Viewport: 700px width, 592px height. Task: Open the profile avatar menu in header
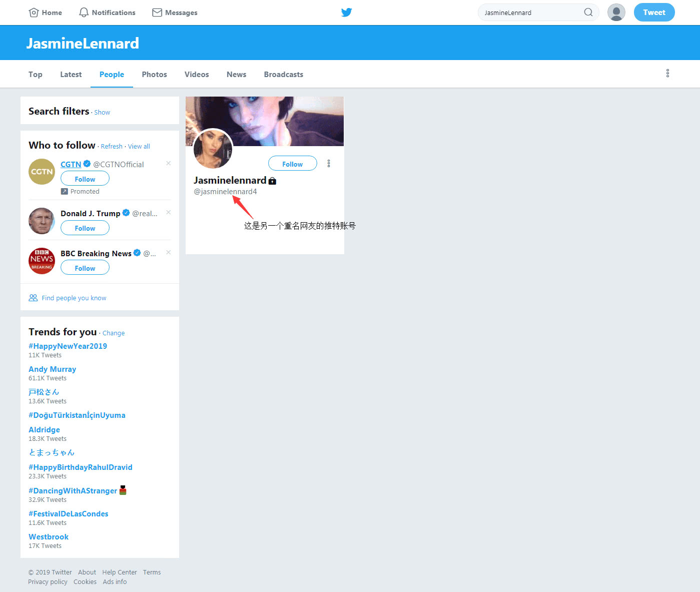(616, 13)
